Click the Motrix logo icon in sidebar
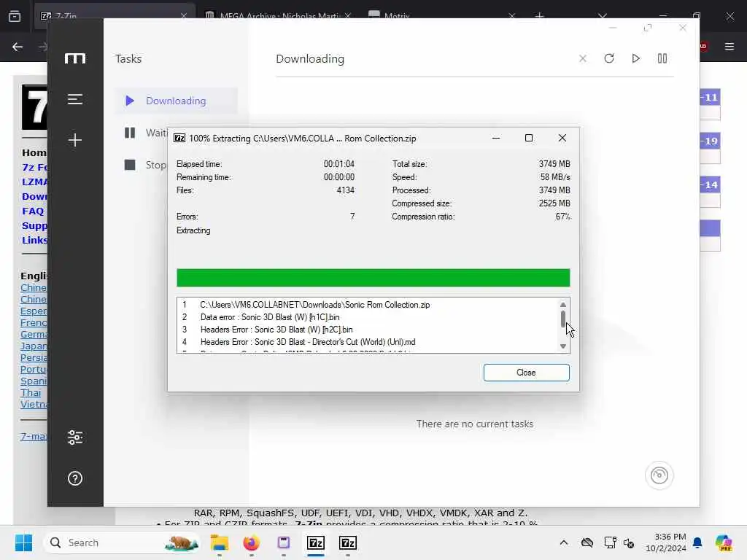Image resolution: width=747 pixels, height=560 pixels. click(x=75, y=58)
